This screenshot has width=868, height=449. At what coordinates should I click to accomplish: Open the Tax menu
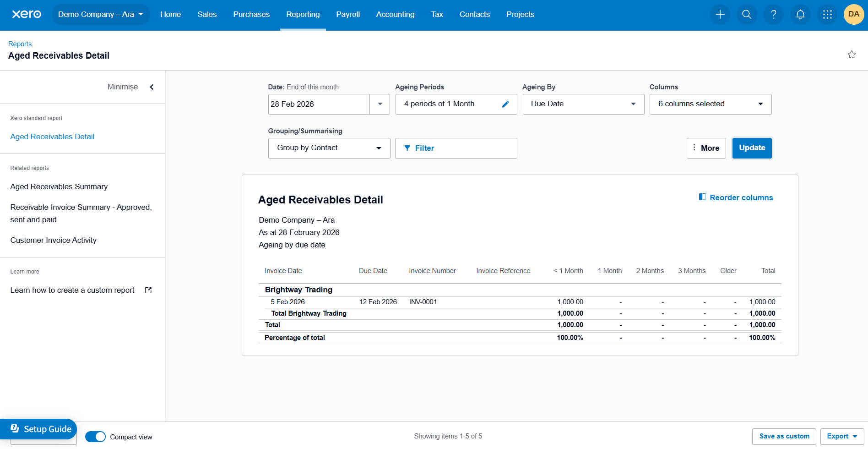click(x=437, y=14)
